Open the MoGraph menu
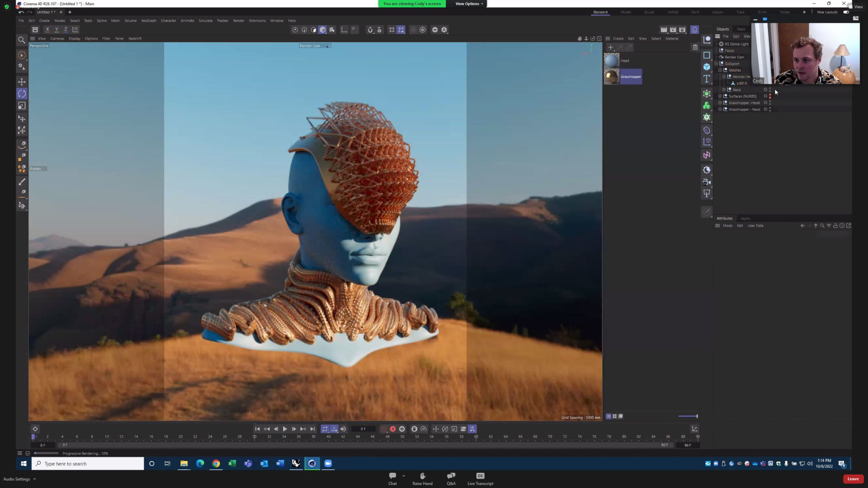 click(x=149, y=20)
